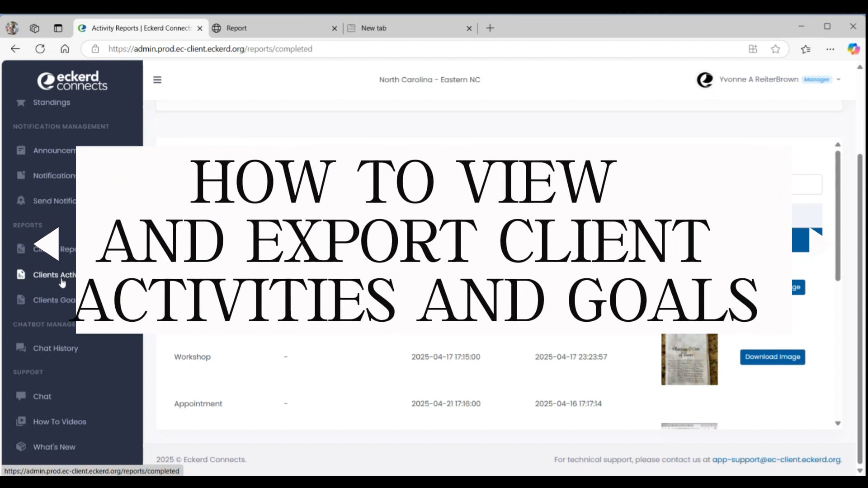Image resolution: width=868 pixels, height=488 pixels.
Task: Bookmark this page with the star icon
Action: (x=776, y=49)
